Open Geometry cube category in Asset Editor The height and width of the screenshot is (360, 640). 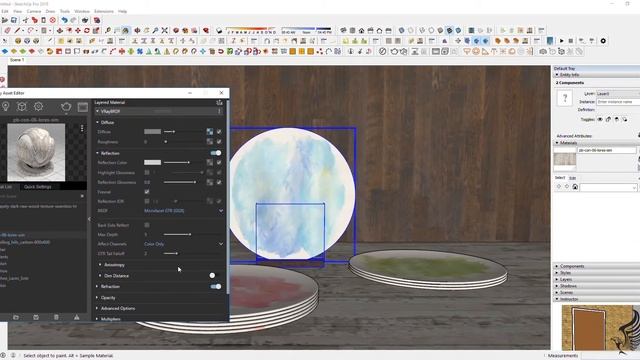[x=22, y=107]
